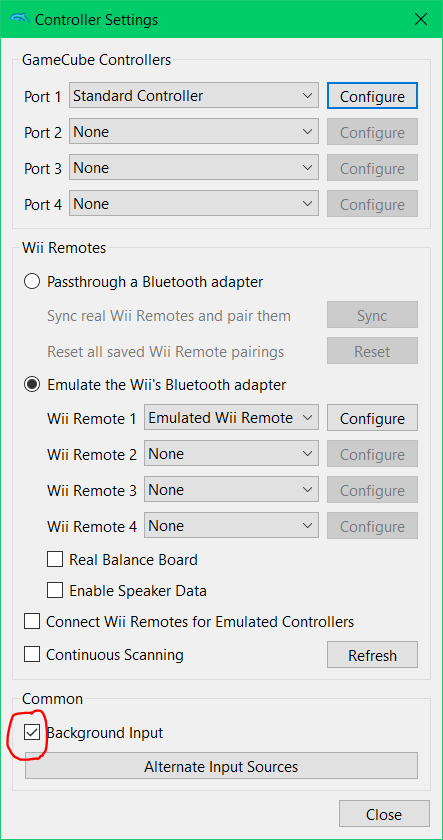Open the Port 1 controller dropdown
This screenshot has width=443, height=840.
[194, 96]
